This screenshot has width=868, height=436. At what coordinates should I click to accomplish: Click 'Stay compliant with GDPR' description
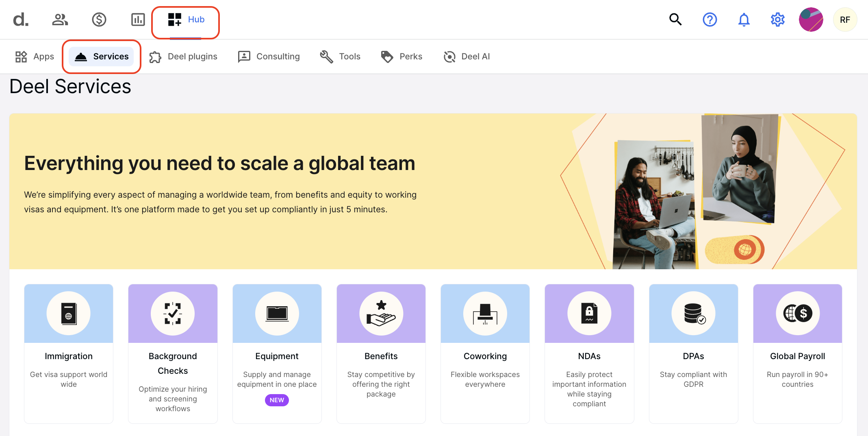694,379
